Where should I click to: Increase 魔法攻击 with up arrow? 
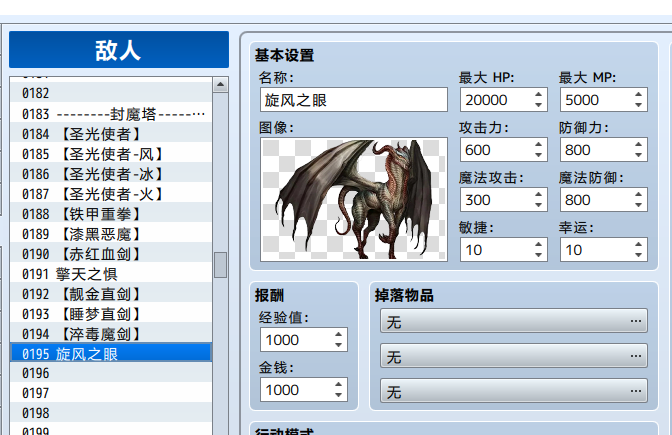pyautogui.click(x=539, y=194)
